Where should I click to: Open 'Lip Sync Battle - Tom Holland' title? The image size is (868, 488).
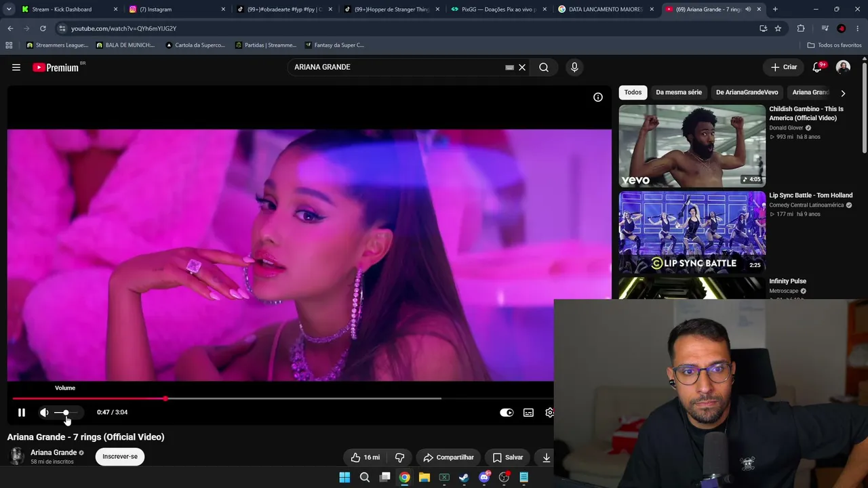[x=810, y=195]
